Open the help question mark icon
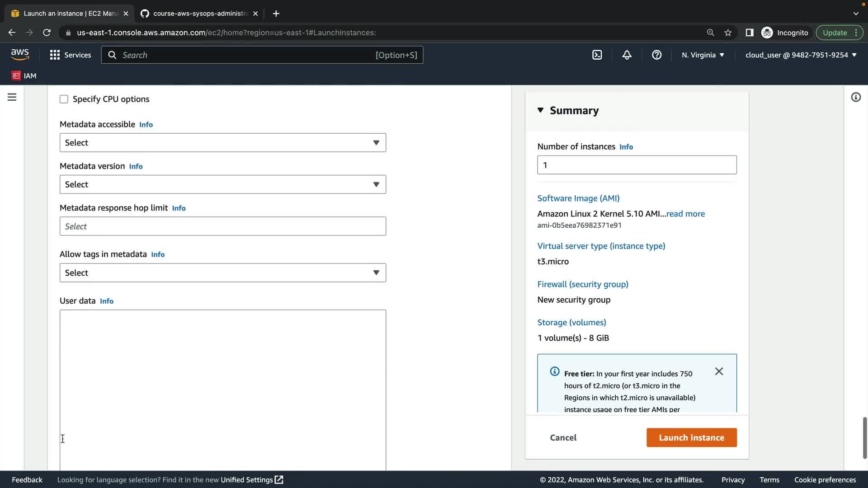868x488 pixels. [656, 55]
